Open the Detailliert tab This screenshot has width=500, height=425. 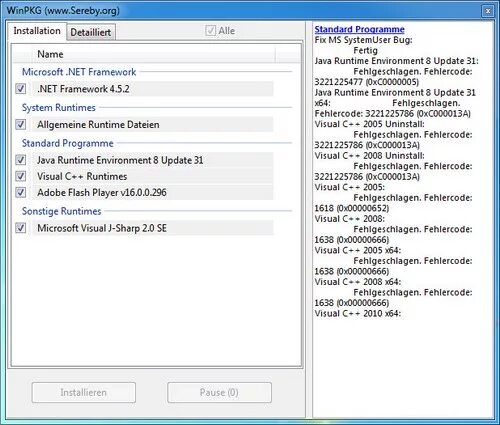pyautogui.click(x=91, y=32)
